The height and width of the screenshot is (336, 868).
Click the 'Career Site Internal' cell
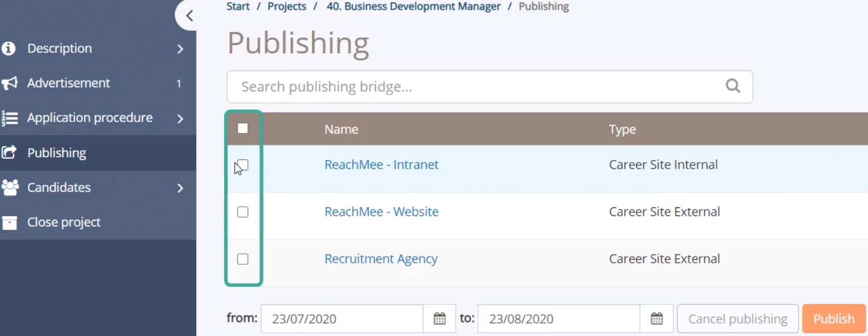[663, 165]
